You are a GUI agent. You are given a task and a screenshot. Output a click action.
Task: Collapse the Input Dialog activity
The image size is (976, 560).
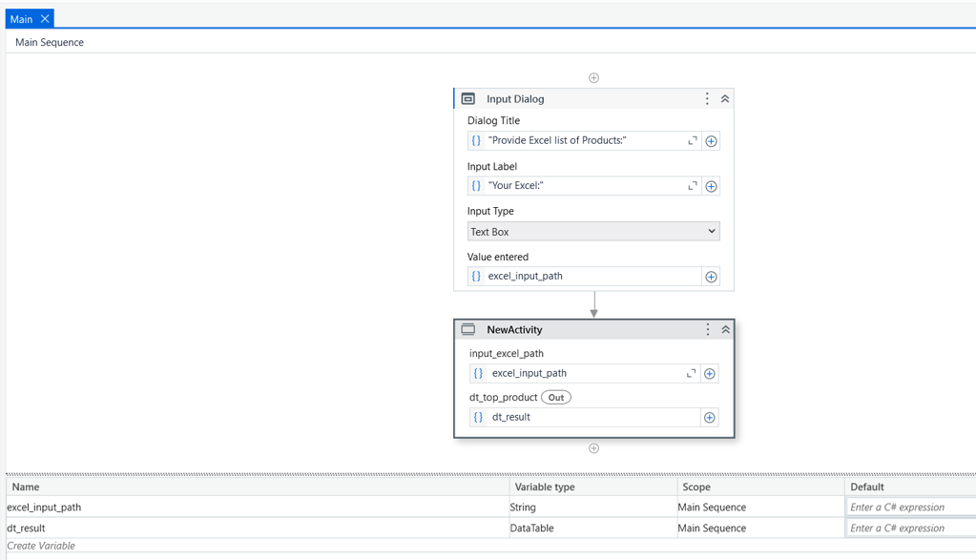(x=725, y=99)
